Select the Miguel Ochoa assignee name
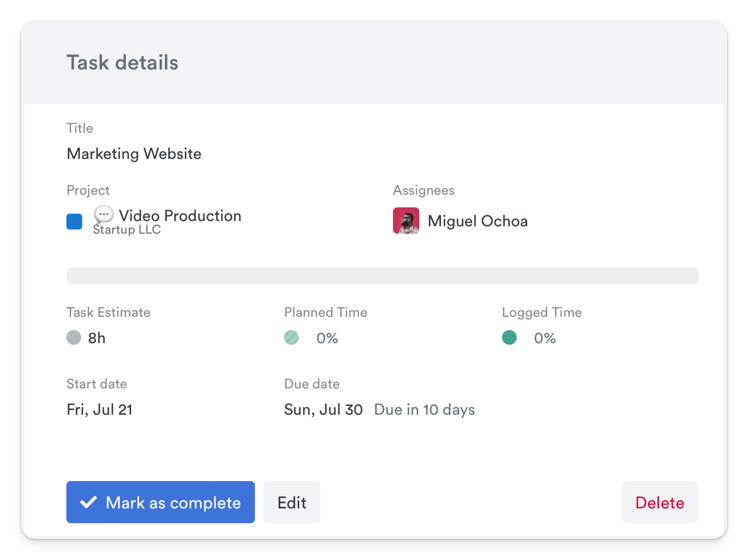Image resolution: width=748 pixels, height=560 pixels. coord(478,221)
